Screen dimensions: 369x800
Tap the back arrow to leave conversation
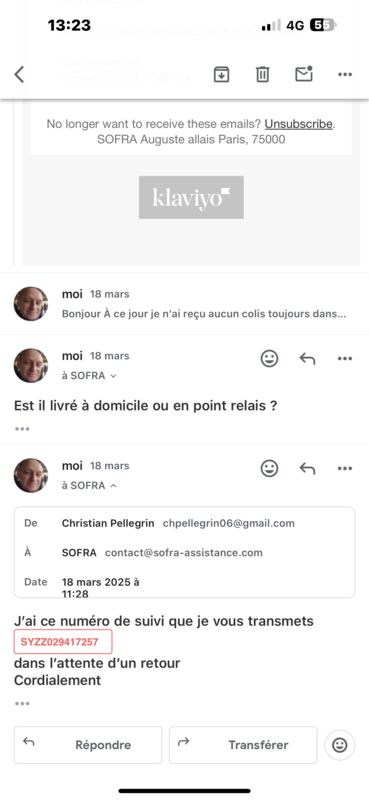[19, 74]
